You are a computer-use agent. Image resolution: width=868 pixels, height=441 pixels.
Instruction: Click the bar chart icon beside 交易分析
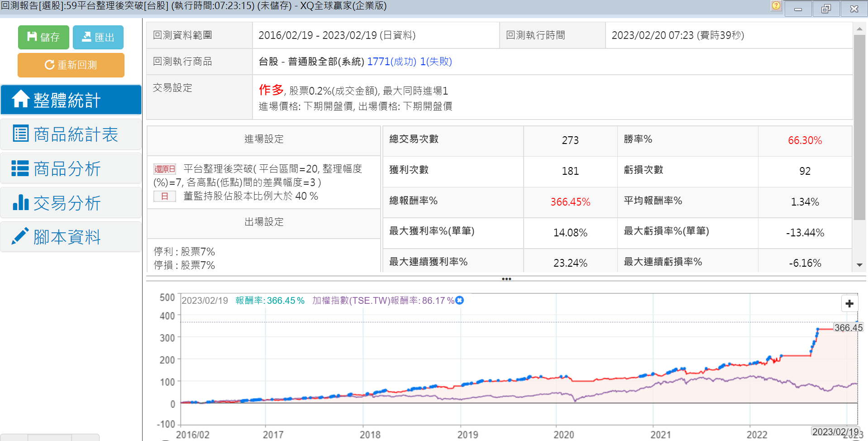(x=21, y=202)
